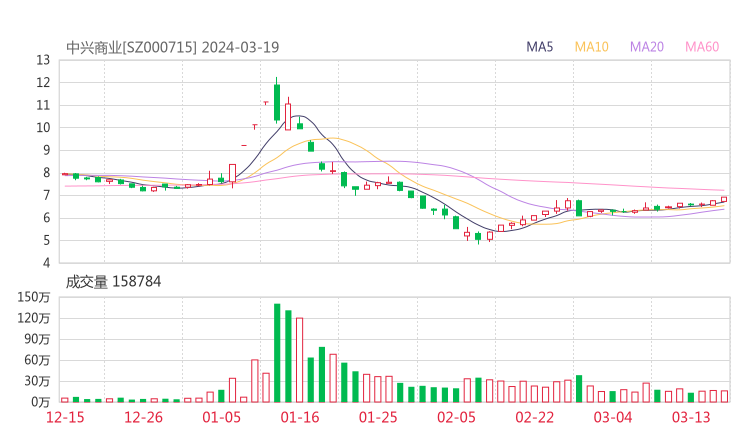Viewport: 740px width, 440px height.
Task: Click the 12-15 date axis label
Action: 65,417
